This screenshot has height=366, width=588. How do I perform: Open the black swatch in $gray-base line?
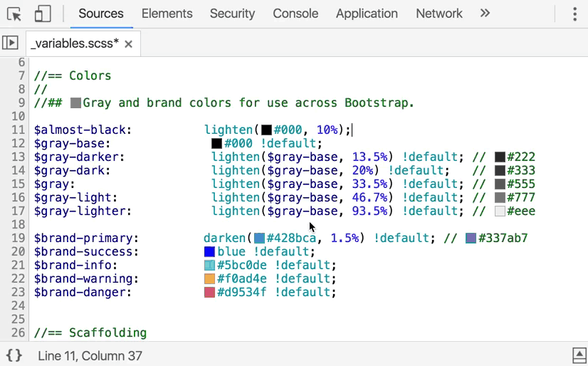(216, 143)
